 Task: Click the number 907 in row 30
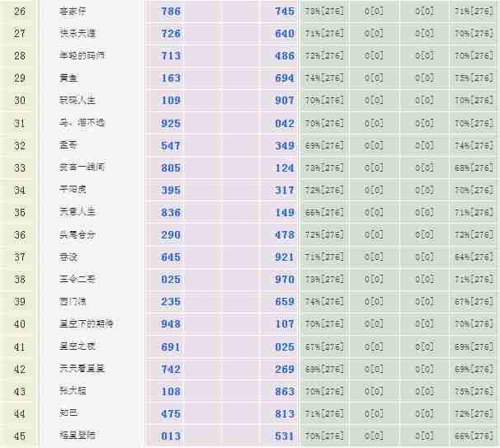tap(284, 101)
